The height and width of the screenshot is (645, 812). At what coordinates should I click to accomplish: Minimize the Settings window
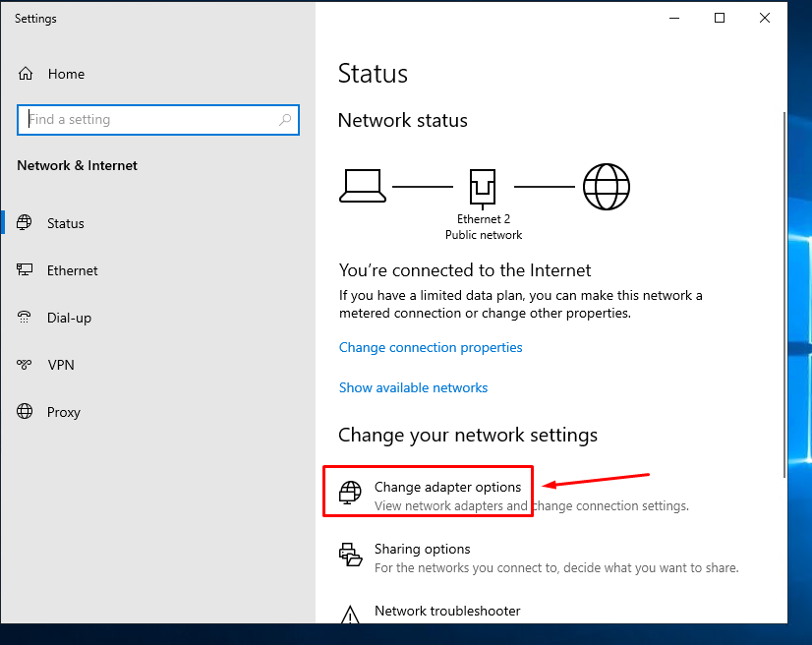[x=674, y=18]
